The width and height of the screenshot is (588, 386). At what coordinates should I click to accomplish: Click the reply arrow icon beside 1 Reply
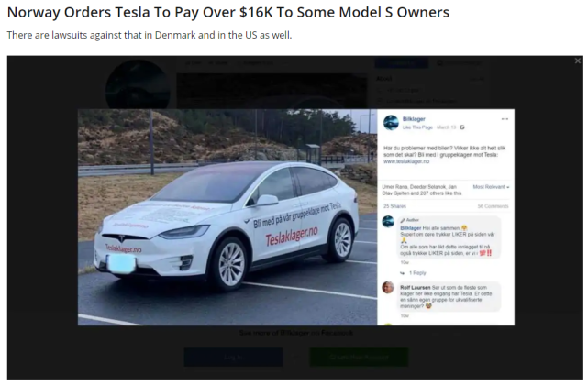click(403, 273)
